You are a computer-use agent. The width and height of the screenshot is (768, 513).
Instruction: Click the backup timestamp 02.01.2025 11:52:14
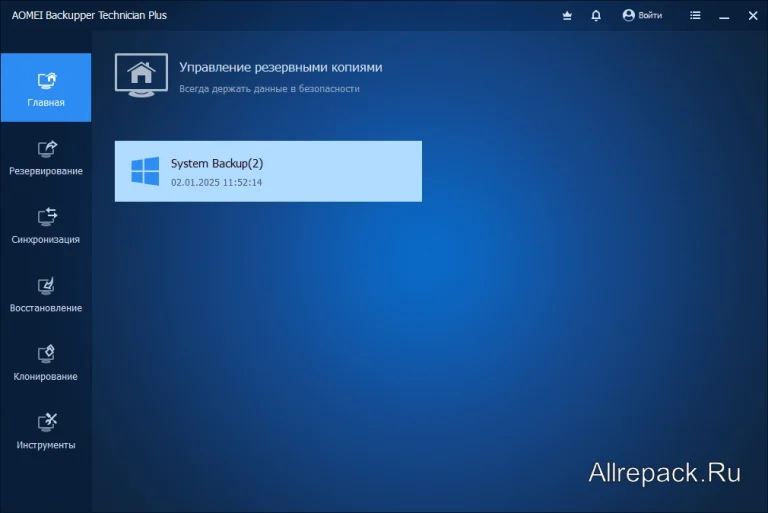pos(216,182)
